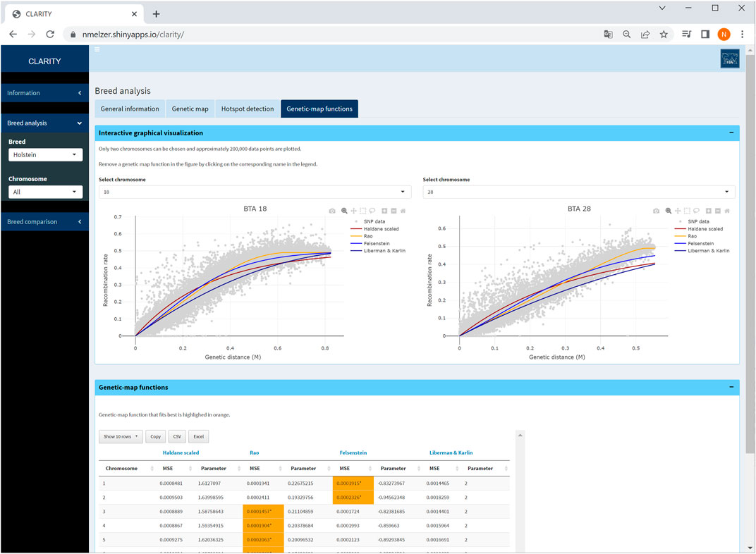The height and width of the screenshot is (554, 756).
Task: Reload the page
Action: point(50,35)
